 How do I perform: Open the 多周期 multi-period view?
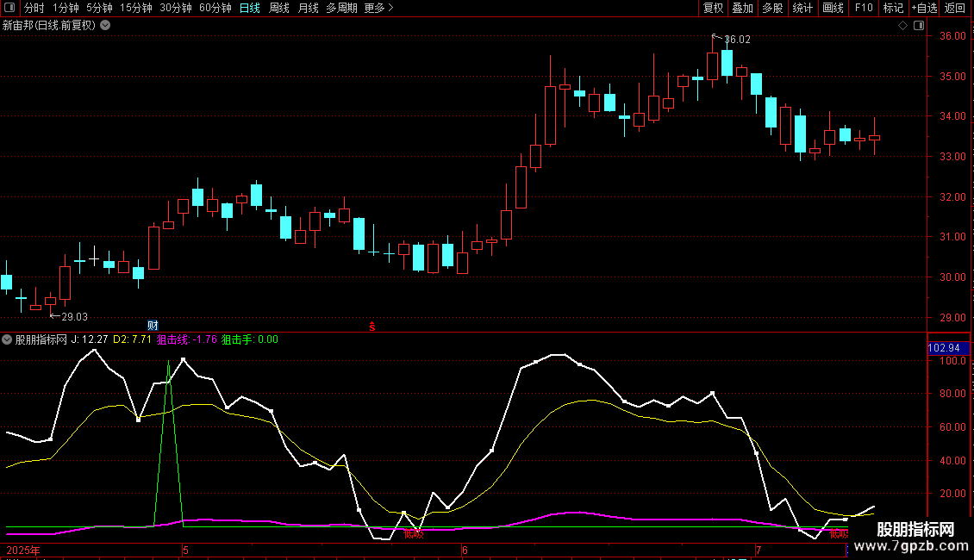pyautogui.click(x=341, y=8)
